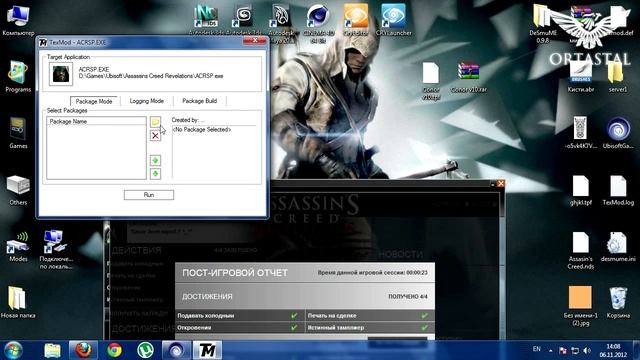Screen dimensions: 640x360
Task: Open the Корзина recycle bin
Action: [x=618, y=303]
